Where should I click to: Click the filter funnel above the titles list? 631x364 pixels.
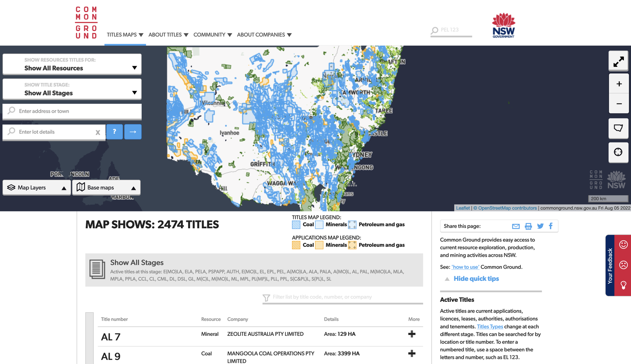click(267, 298)
